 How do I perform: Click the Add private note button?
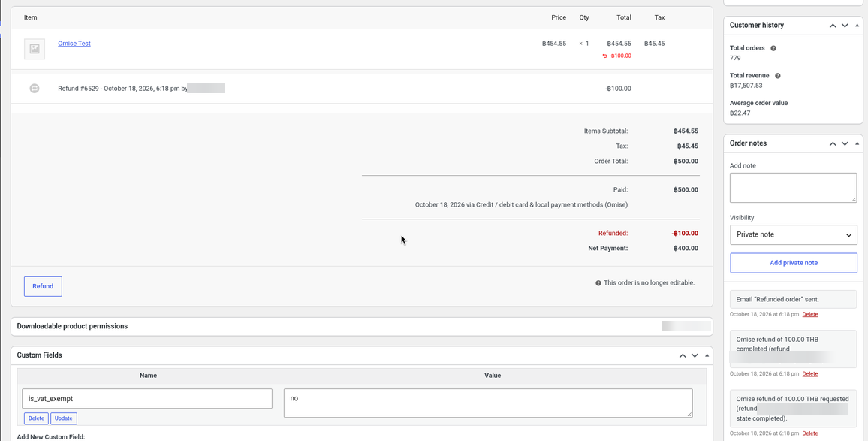tap(793, 263)
